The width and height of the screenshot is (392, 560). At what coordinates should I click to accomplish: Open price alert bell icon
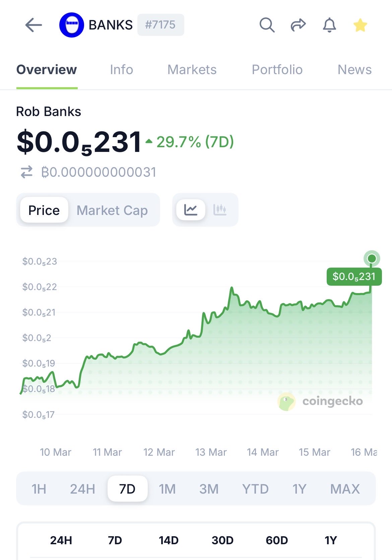click(329, 25)
